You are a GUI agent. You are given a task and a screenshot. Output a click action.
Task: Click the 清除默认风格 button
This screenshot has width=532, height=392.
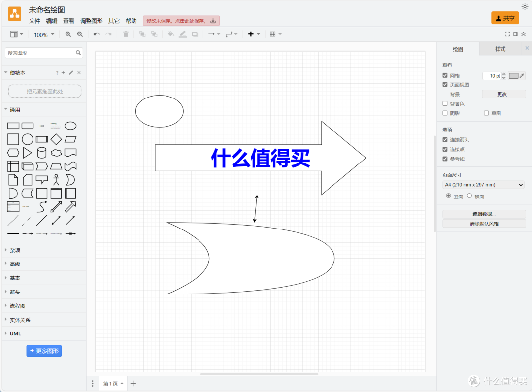click(x=484, y=224)
